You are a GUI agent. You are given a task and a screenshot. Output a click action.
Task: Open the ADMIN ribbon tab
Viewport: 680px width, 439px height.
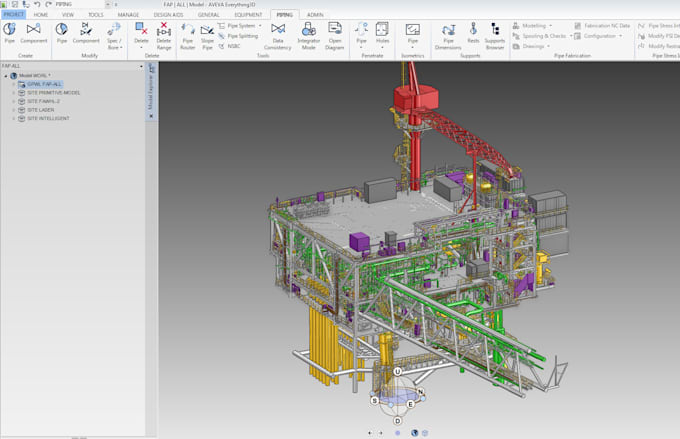[x=315, y=14]
